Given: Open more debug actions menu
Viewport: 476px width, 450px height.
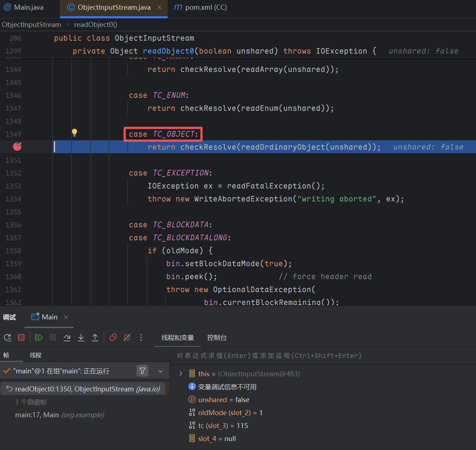Looking at the screenshot, I should 141,337.
